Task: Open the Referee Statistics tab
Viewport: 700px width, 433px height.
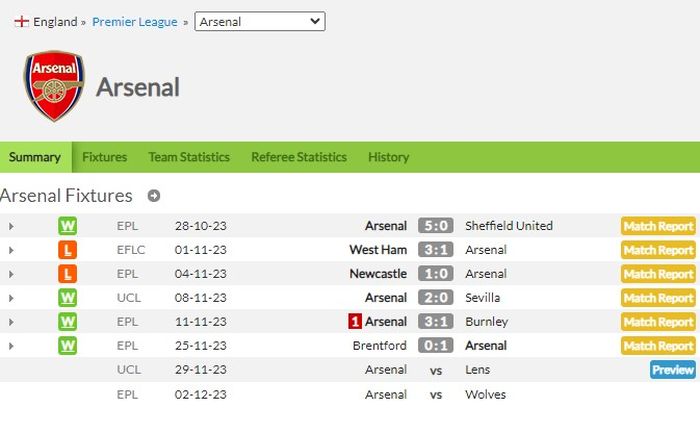Action: click(x=299, y=157)
